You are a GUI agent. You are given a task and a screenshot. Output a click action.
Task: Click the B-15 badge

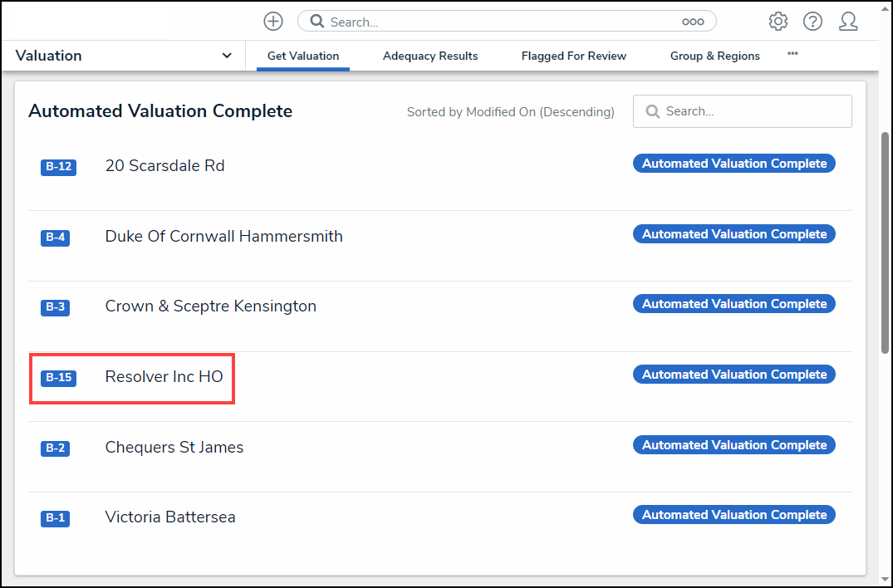point(59,378)
